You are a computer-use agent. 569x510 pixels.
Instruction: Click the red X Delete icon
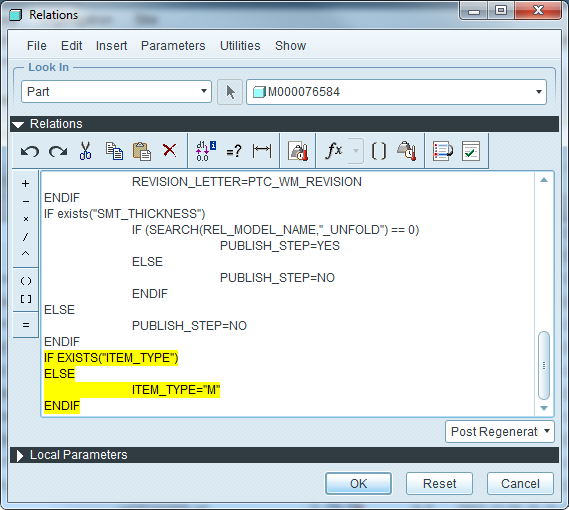pos(169,150)
